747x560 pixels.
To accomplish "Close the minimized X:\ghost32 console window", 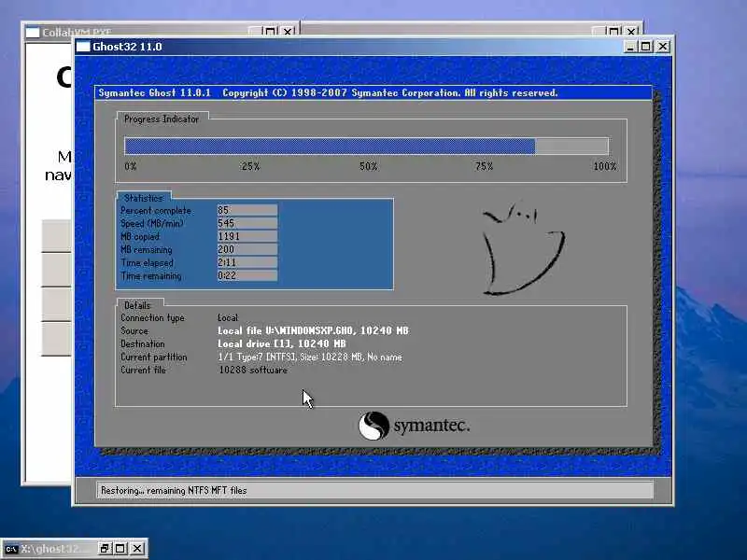I will point(136,549).
